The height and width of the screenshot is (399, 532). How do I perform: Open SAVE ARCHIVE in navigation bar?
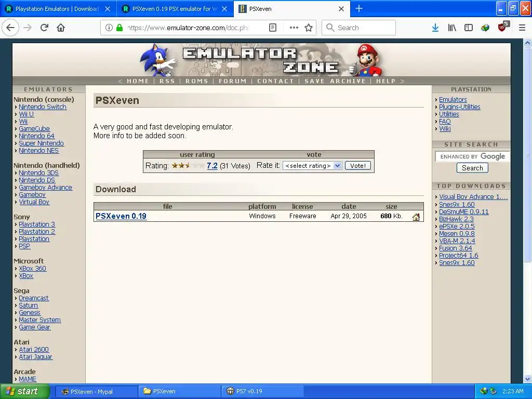(335, 81)
